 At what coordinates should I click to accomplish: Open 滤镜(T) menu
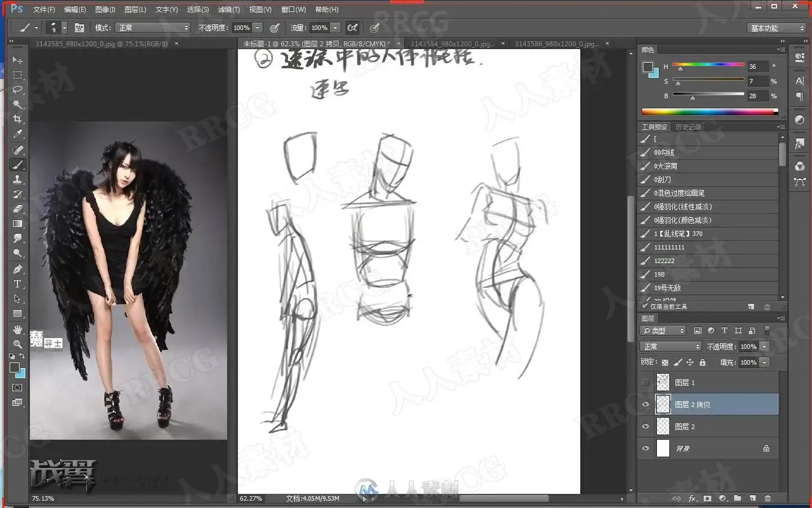(x=228, y=10)
